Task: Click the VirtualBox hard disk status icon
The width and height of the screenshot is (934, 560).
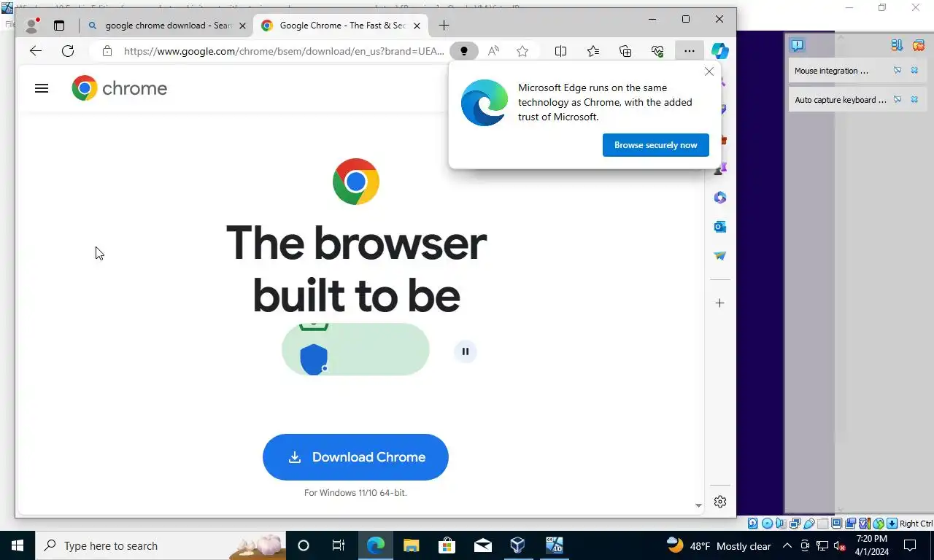Action: 753,524
